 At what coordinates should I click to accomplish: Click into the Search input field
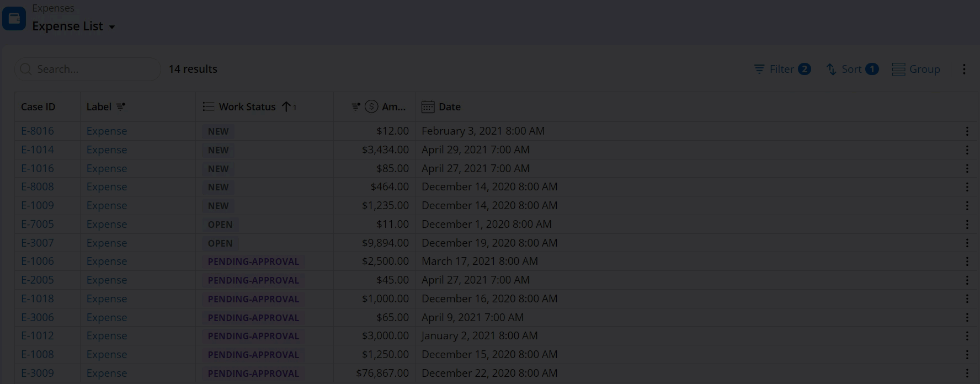pos(94,70)
